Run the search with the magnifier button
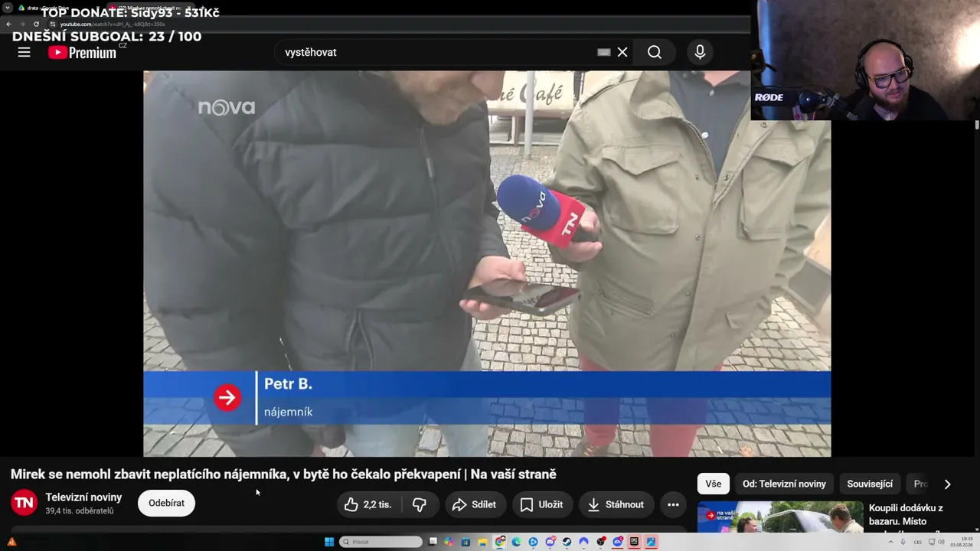The width and height of the screenshot is (980, 551). (655, 52)
